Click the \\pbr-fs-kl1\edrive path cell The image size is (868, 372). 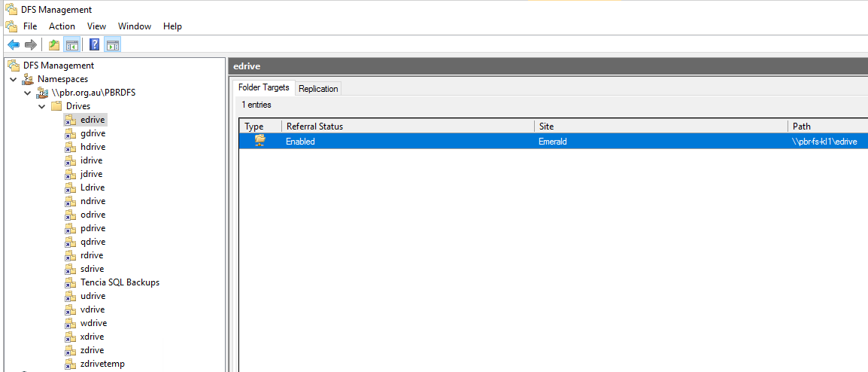tap(824, 142)
